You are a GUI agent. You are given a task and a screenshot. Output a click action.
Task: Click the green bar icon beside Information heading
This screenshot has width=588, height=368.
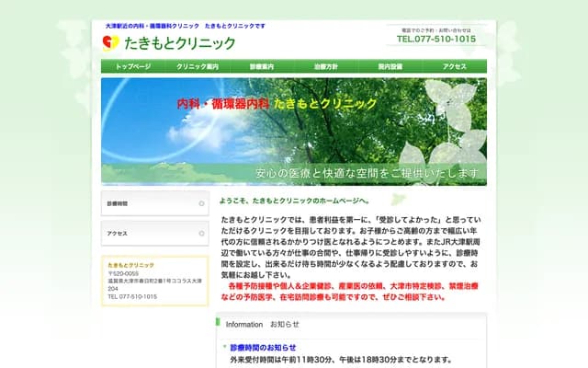(x=219, y=325)
